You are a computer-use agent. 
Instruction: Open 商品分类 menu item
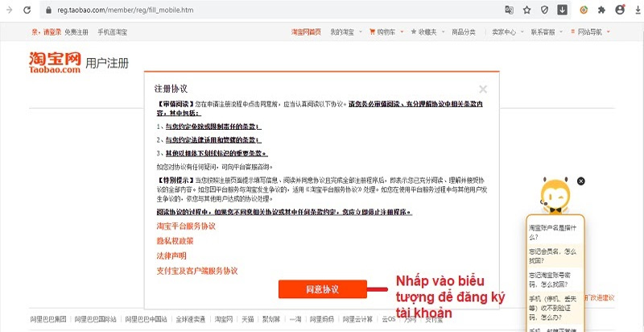click(x=464, y=32)
